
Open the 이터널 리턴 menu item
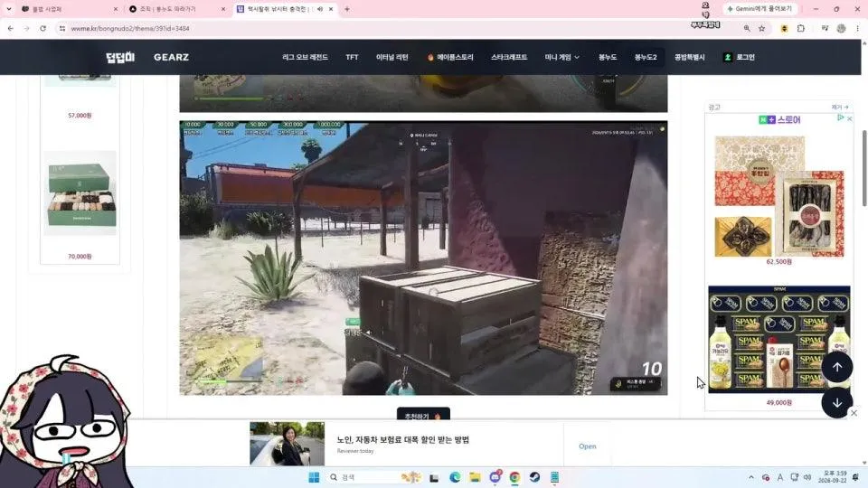(392, 57)
